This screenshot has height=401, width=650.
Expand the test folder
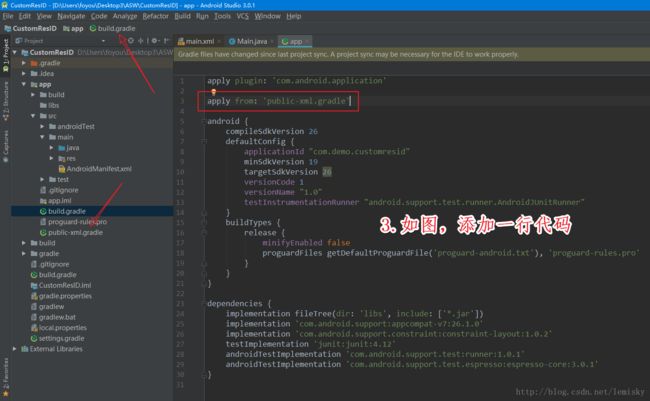[42, 180]
